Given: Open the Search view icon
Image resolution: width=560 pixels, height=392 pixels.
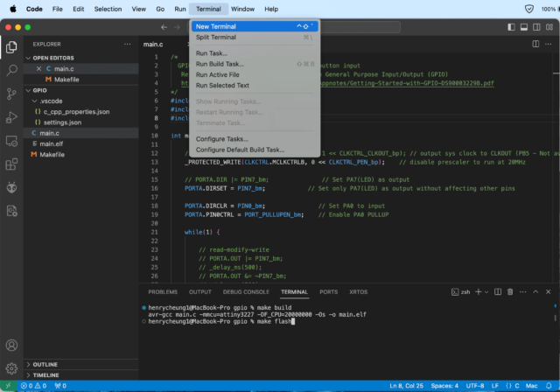Looking at the screenshot, I should [11, 70].
